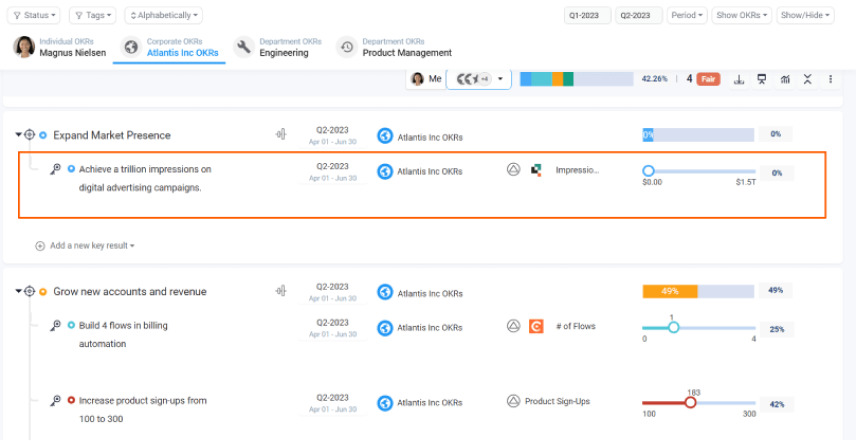This screenshot has height=441, width=856.
Task: Open the Expand Market Presence objective title
Action: point(112,135)
